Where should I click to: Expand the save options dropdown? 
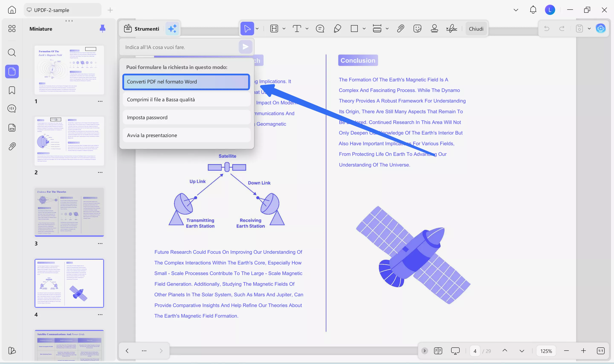(x=589, y=29)
